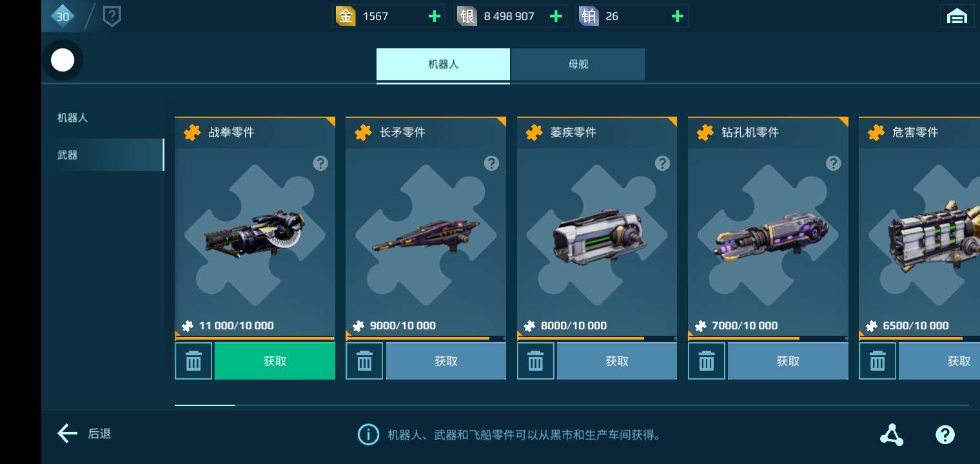Add gold using the plus beside 1567
The height and width of the screenshot is (464, 980).
click(435, 16)
